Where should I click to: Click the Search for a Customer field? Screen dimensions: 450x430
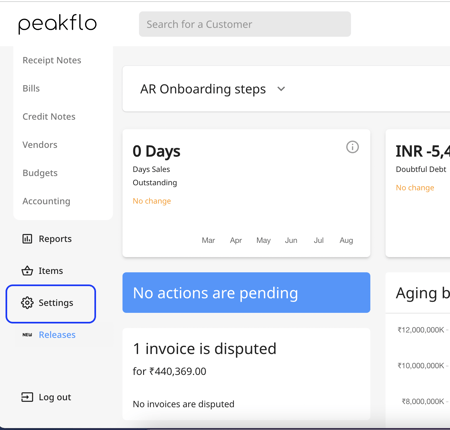click(245, 24)
